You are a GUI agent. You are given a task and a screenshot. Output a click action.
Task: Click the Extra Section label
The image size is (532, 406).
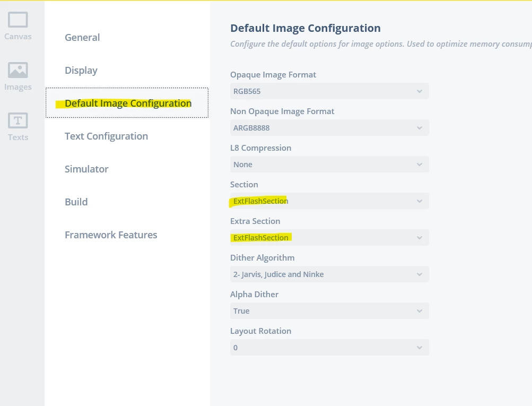[255, 221]
